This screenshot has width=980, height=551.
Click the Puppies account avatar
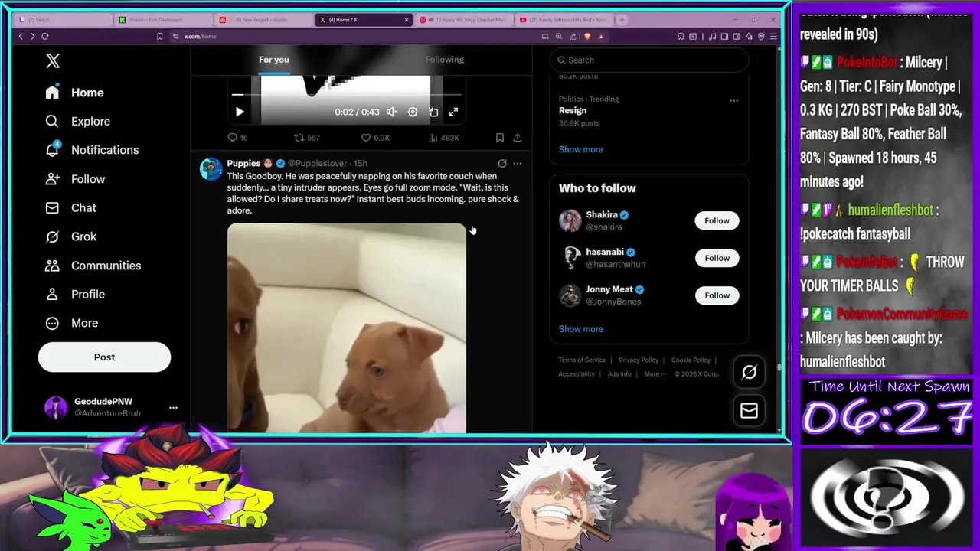[211, 169]
